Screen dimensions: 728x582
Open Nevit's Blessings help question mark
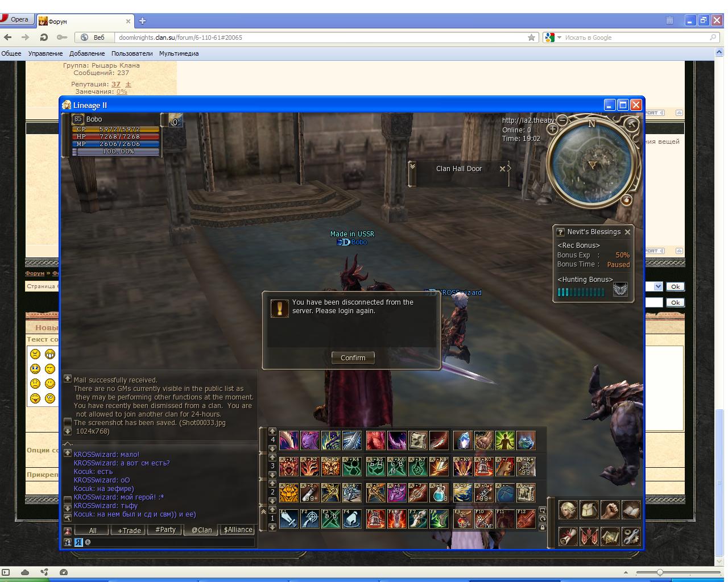coord(560,232)
